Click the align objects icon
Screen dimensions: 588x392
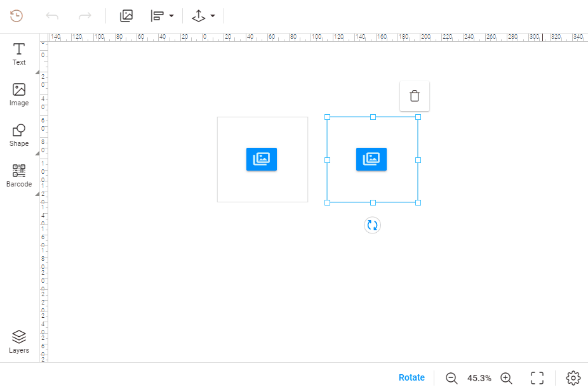[157, 16]
